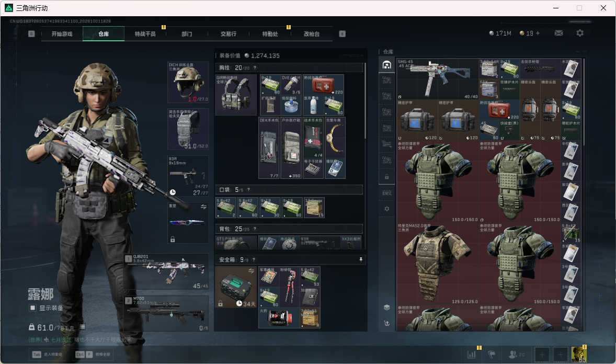The width and height of the screenshot is (616, 364).
Task: Open the friends icon showing 20
Action: click(x=516, y=355)
